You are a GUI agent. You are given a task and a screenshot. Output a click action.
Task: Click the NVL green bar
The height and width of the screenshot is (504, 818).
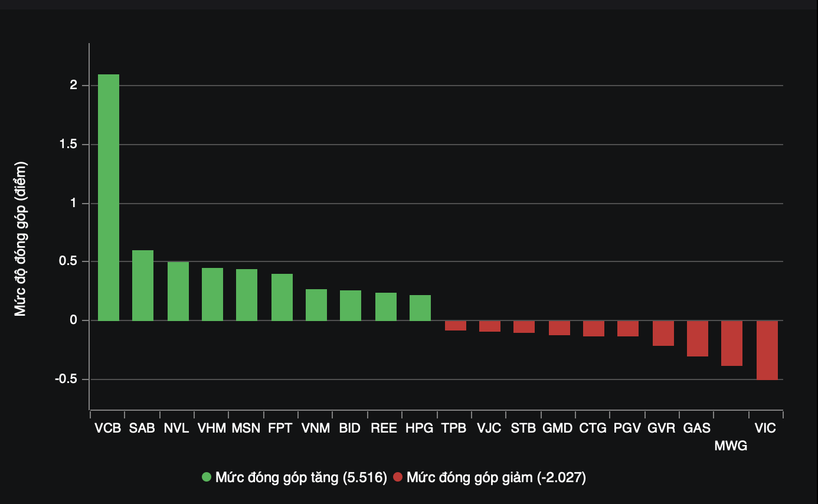pyautogui.click(x=178, y=292)
